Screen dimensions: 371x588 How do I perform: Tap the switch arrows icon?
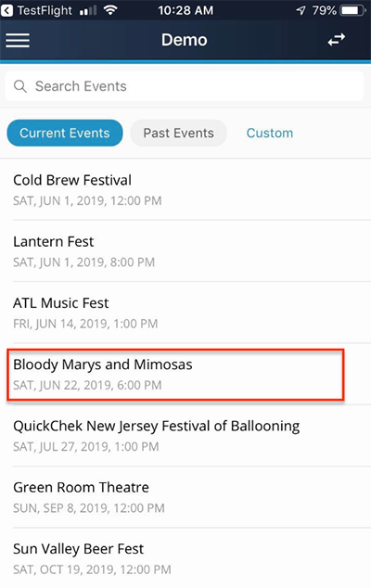click(336, 40)
